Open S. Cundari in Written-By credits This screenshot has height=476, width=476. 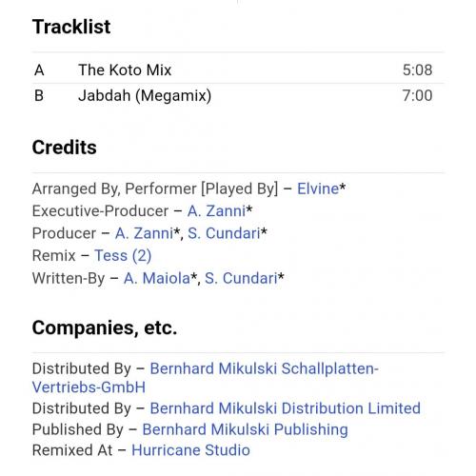(x=241, y=278)
